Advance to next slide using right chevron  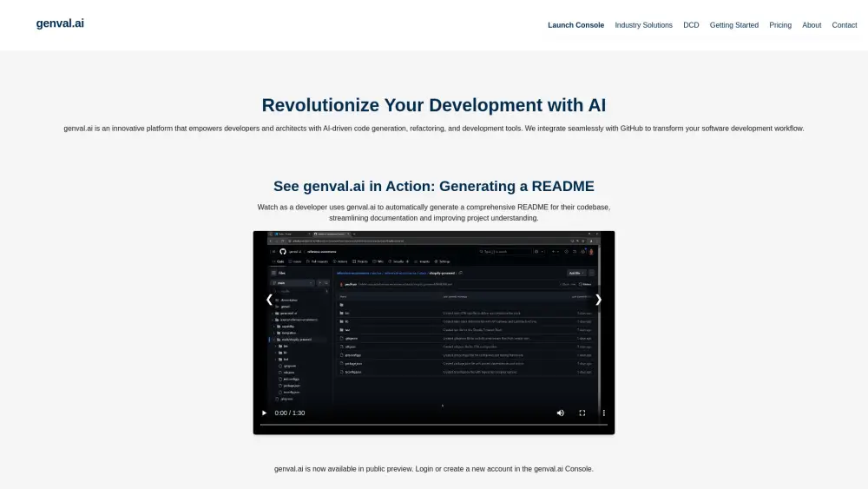[x=598, y=299]
